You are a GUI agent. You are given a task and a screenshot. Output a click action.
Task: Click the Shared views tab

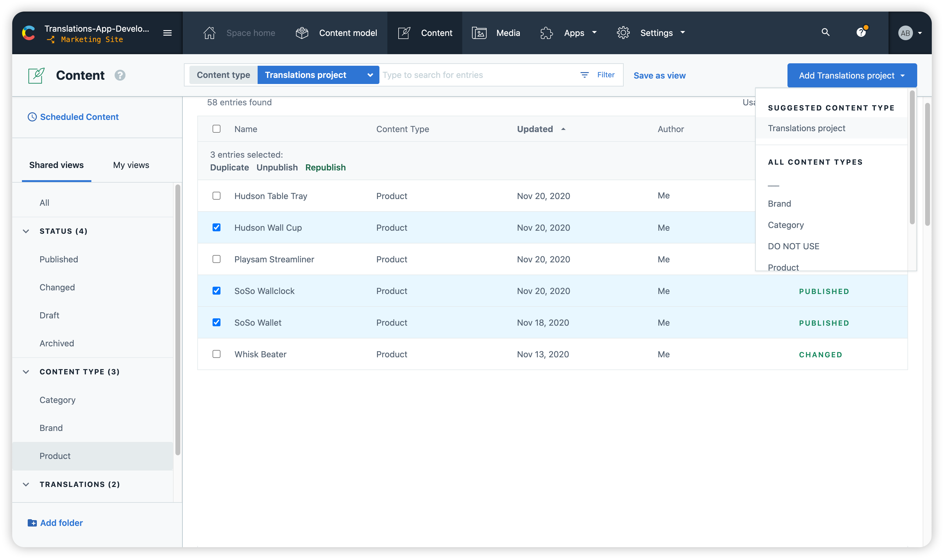56,165
